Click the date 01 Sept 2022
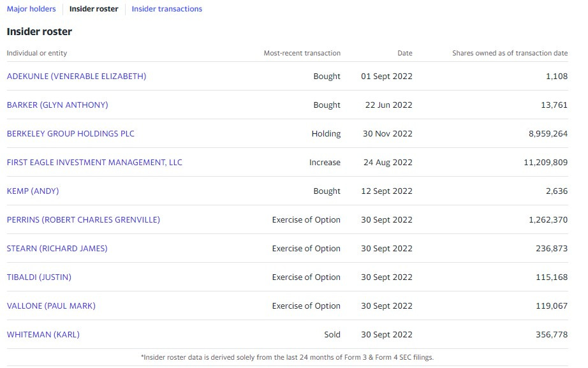The image size is (588, 368). coord(386,76)
